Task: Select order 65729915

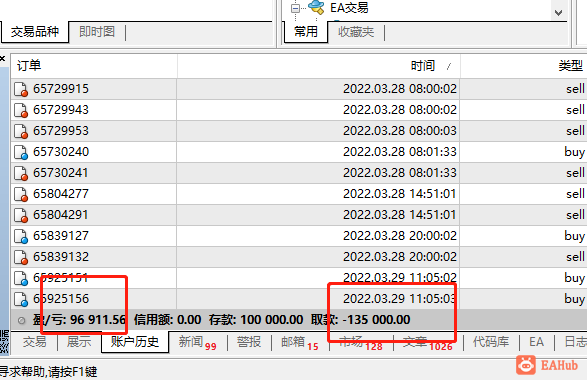Action: (61, 89)
